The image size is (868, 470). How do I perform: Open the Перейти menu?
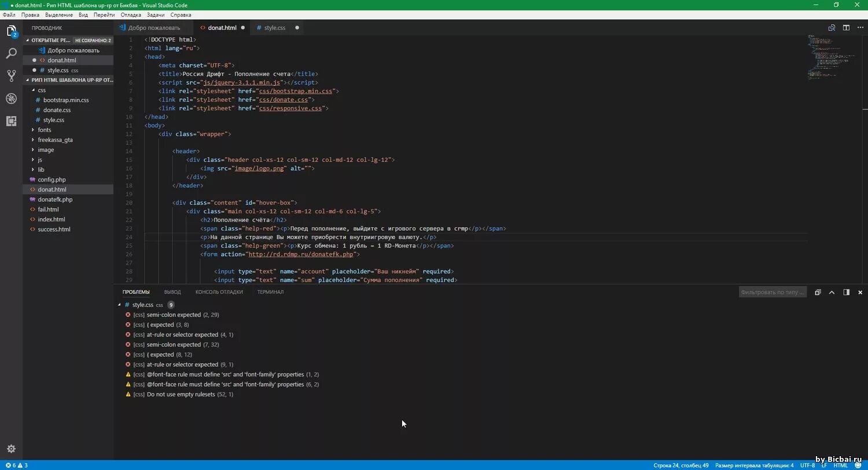pos(104,15)
